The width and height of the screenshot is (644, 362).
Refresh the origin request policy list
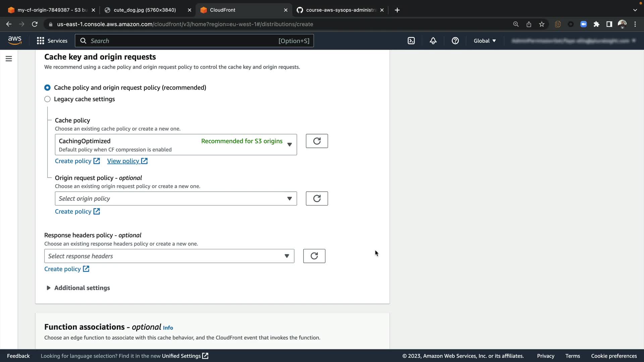(317, 198)
